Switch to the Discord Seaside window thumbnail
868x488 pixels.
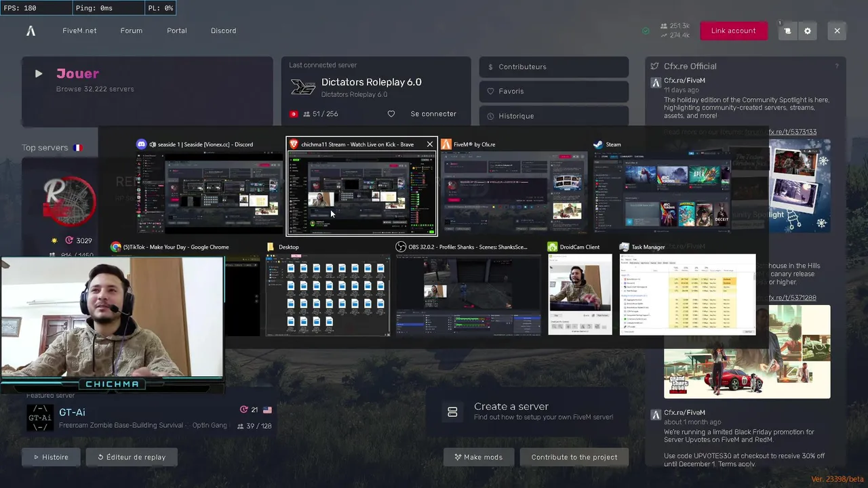pyautogui.click(x=210, y=194)
